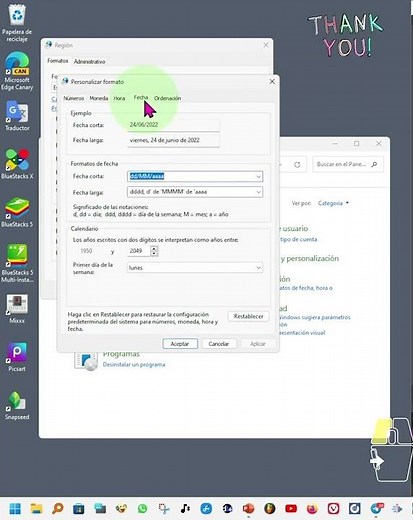Viewport: 413px width, 520px height.
Task: Open the BlueStacks 5 desktop icon
Action: pos(17,212)
